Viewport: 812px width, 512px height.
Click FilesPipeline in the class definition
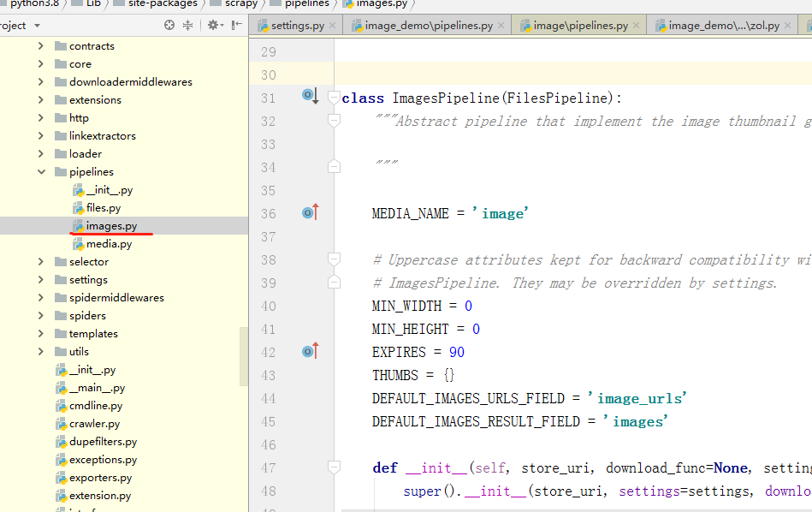pyautogui.click(x=556, y=98)
